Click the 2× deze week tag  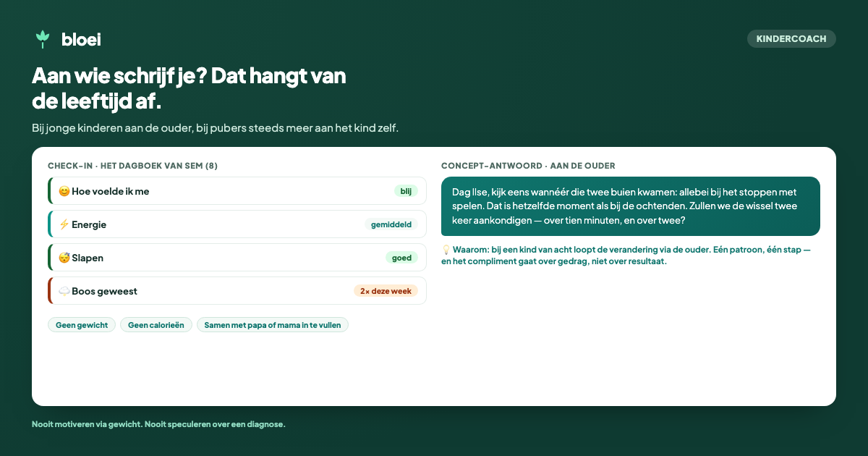386,291
